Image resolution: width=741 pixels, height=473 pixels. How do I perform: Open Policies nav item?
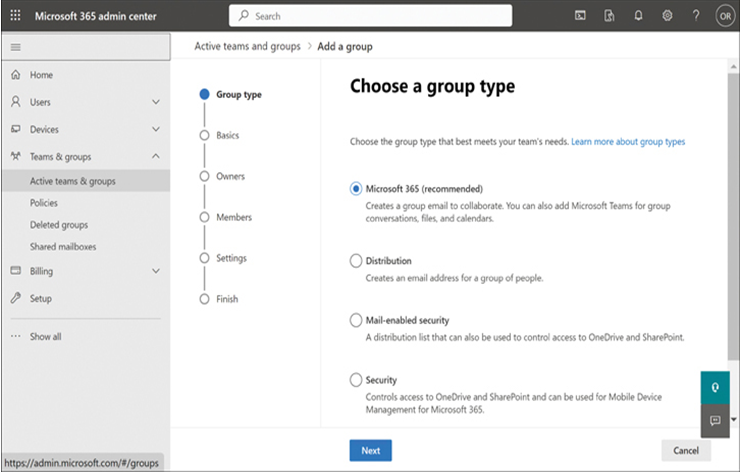(x=86, y=203)
